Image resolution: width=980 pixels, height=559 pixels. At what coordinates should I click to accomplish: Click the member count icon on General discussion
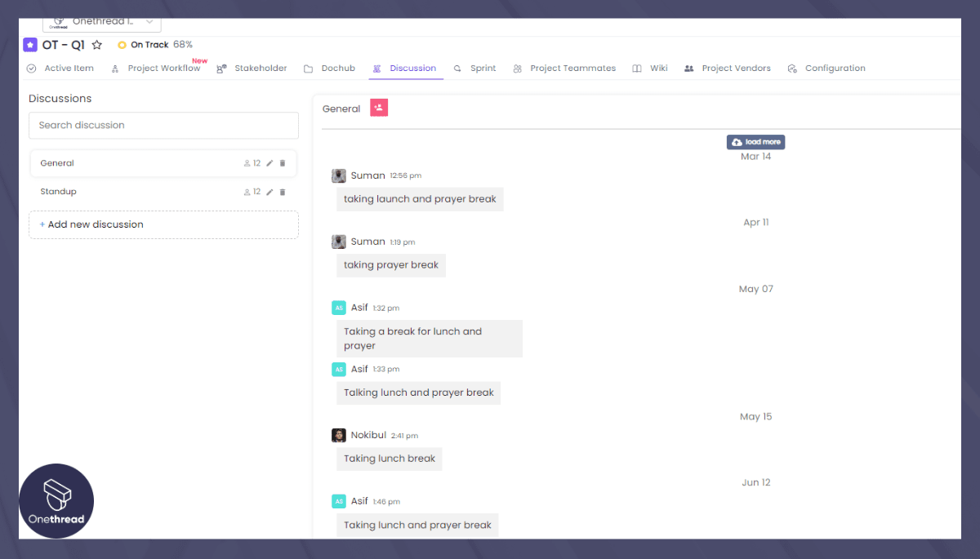click(x=247, y=162)
